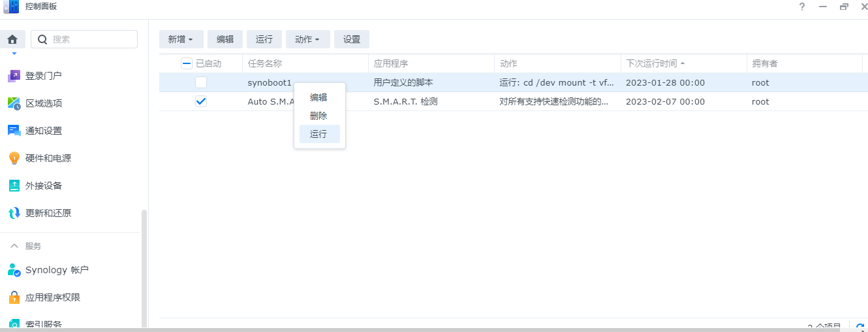Click the 应用程序权限 lock icon
Viewport: 868px width, 332px height.
pyautogui.click(x=14, y=297)
